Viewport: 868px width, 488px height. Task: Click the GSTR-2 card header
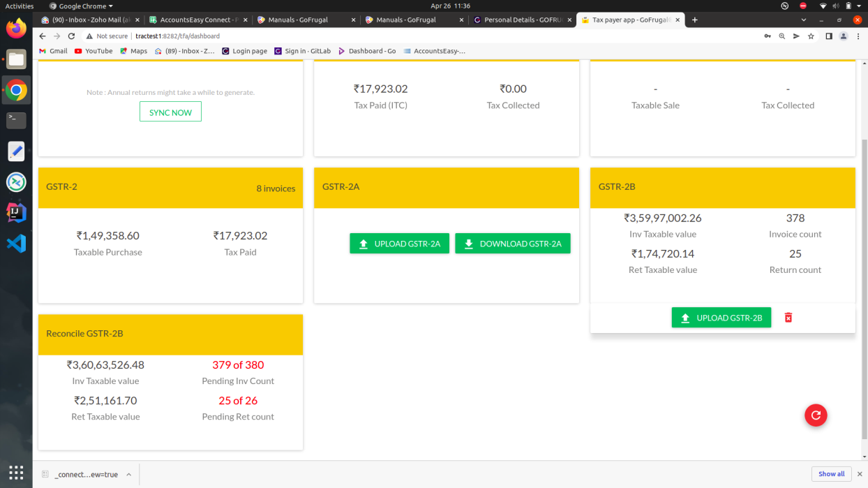[170, 188]
